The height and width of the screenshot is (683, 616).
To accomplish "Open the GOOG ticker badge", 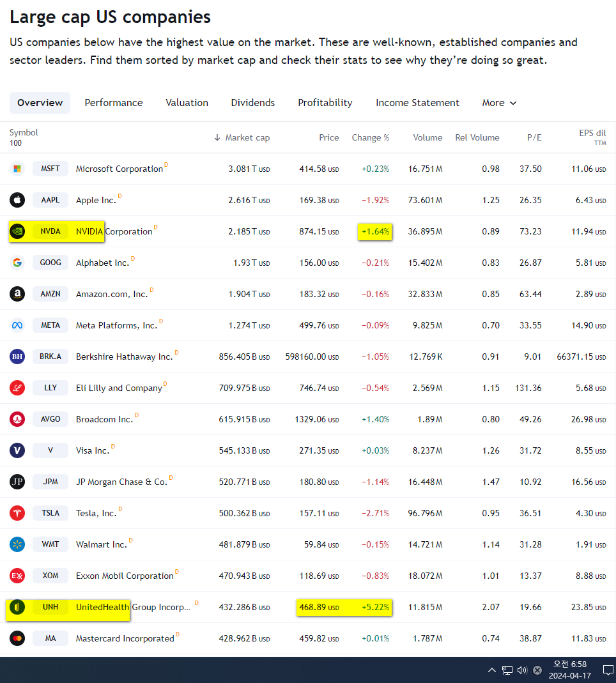I will pos(50,263).
